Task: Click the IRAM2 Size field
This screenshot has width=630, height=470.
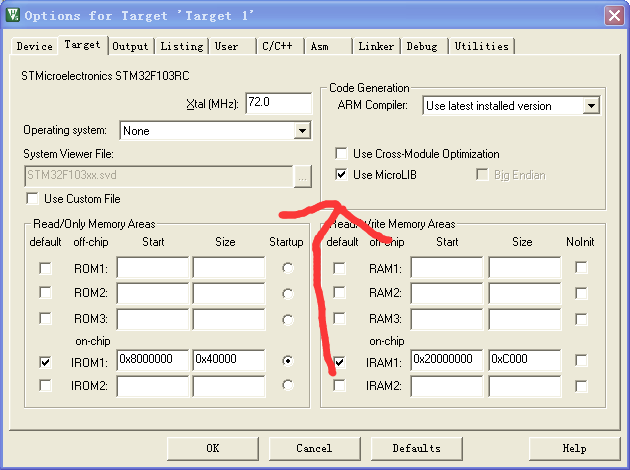Action: [x=525, y=386]
